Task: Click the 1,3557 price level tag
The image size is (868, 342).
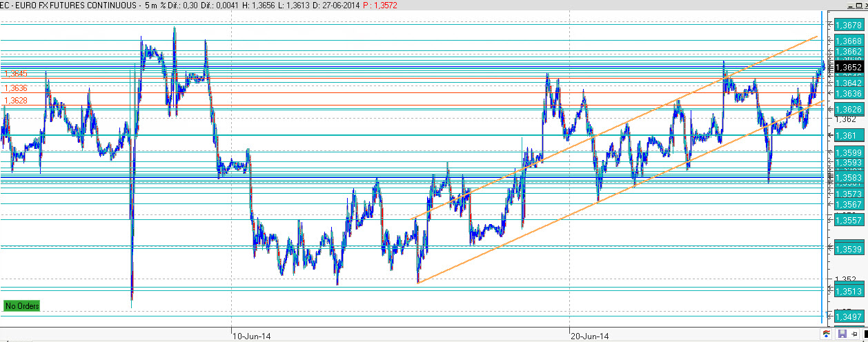Action: tap(848, 220)
